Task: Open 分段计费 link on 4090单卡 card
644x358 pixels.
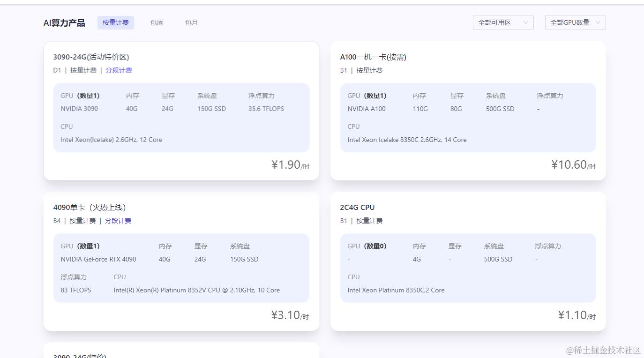Action: coord(118,221)
